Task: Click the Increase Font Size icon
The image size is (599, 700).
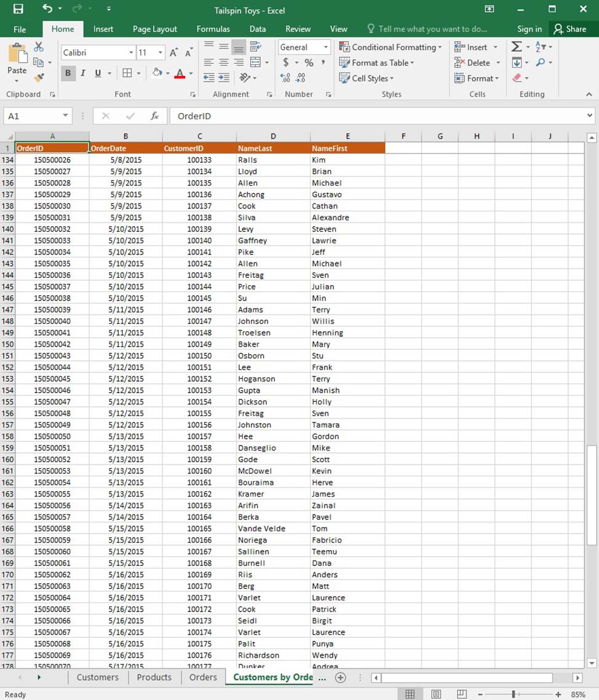Action: coord(173,53)
